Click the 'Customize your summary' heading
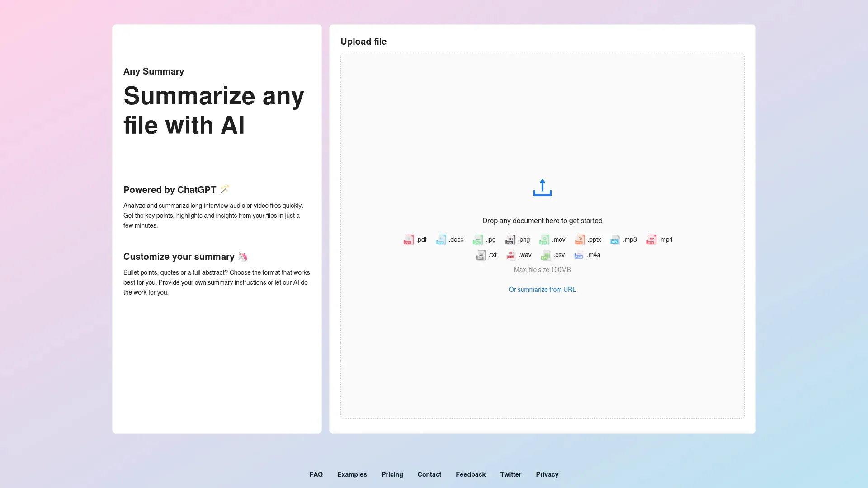868x488 pixels. [179, 257]
